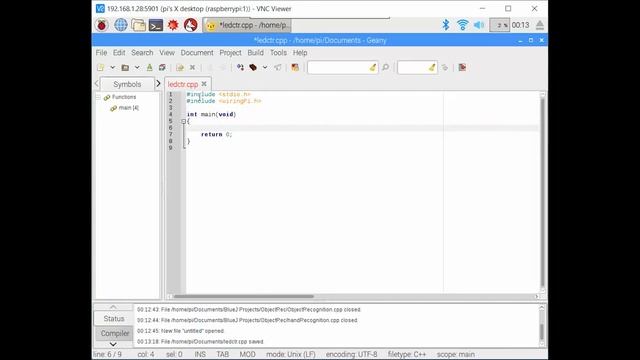Click the 'ledctr.cpp saved' status message

coord(200,342)
